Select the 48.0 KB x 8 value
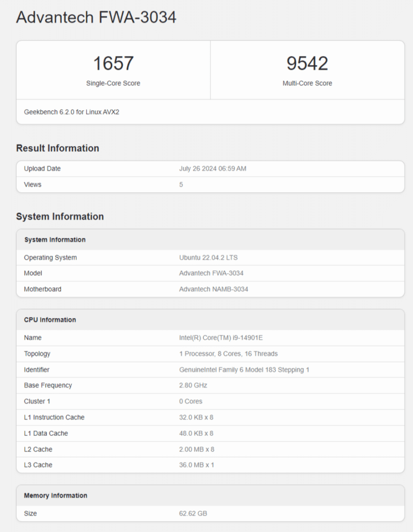This screenshot has height=532, width=413. [196, 433]
